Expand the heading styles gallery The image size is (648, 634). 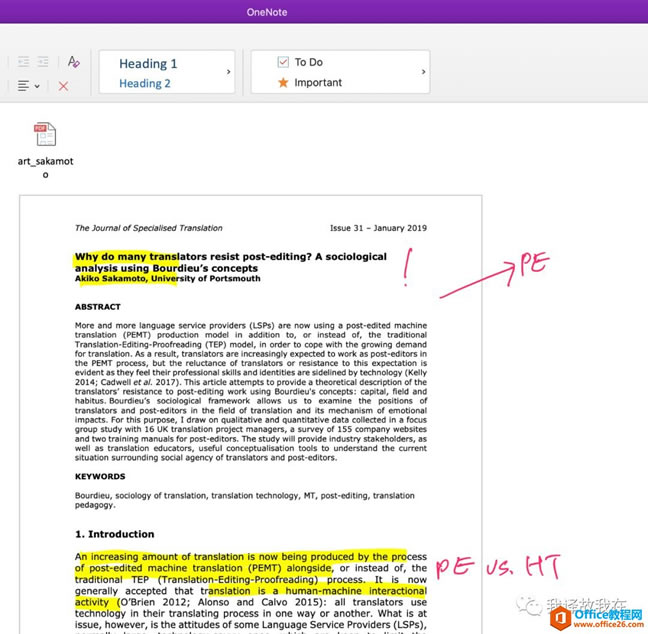229,72
